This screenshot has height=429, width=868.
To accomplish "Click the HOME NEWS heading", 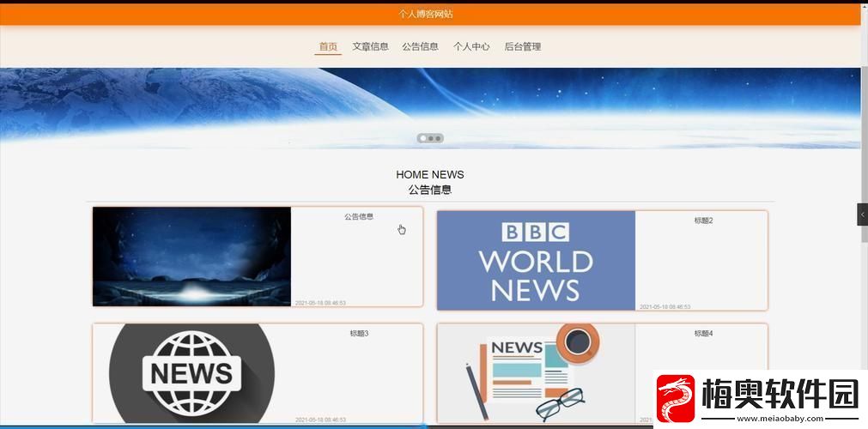I will [430, 174].
